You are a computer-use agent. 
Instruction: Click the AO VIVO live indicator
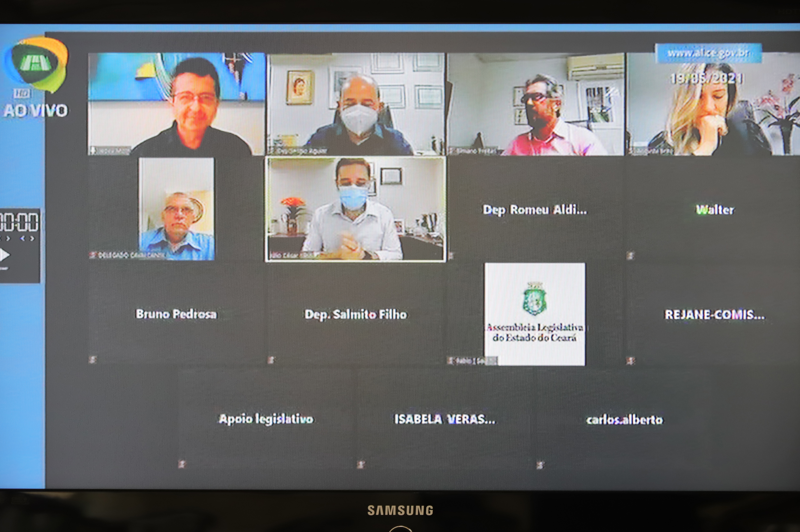(x=36, y=111)
